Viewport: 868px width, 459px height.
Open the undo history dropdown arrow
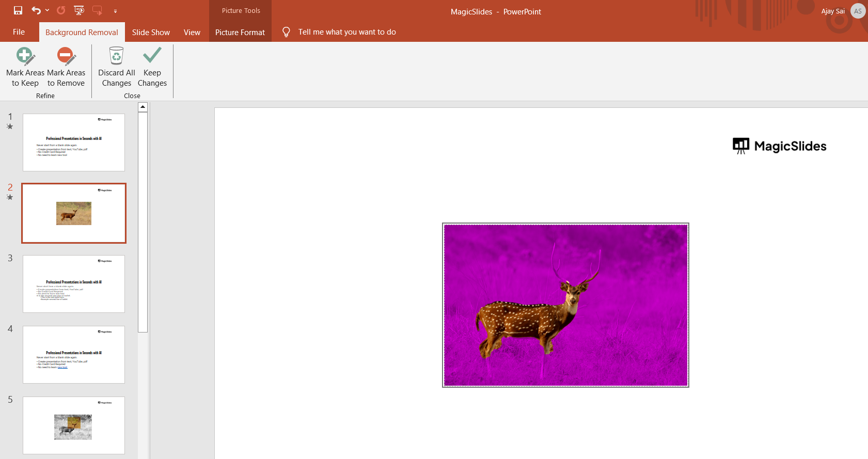[48, 10]
